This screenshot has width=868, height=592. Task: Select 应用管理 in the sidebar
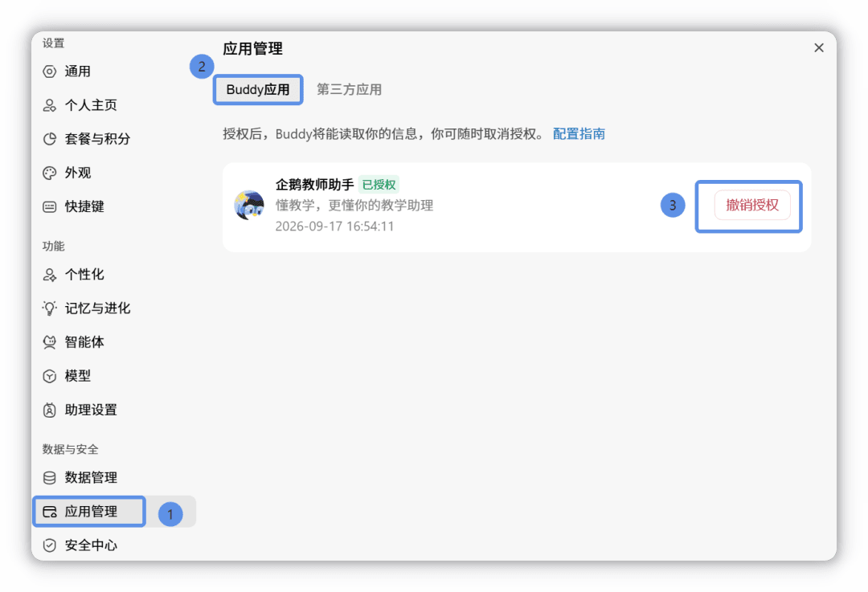coord(114,512)
